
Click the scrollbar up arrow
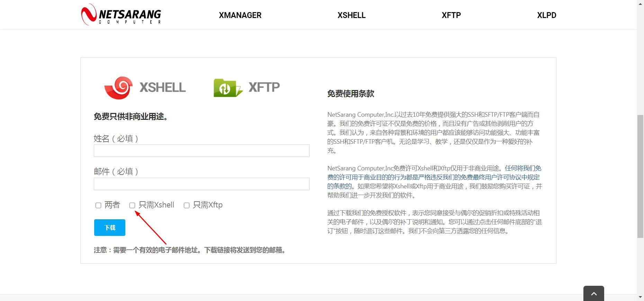point(641,3)
